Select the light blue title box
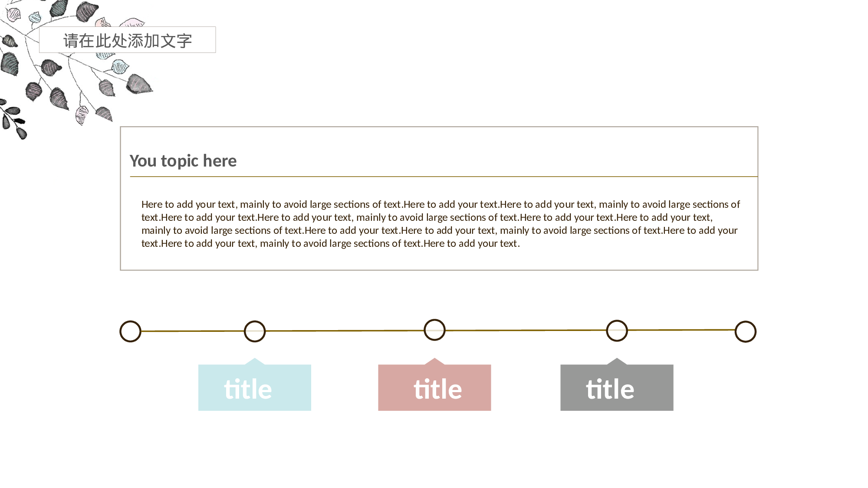868x488 pixels. point(255,388)
